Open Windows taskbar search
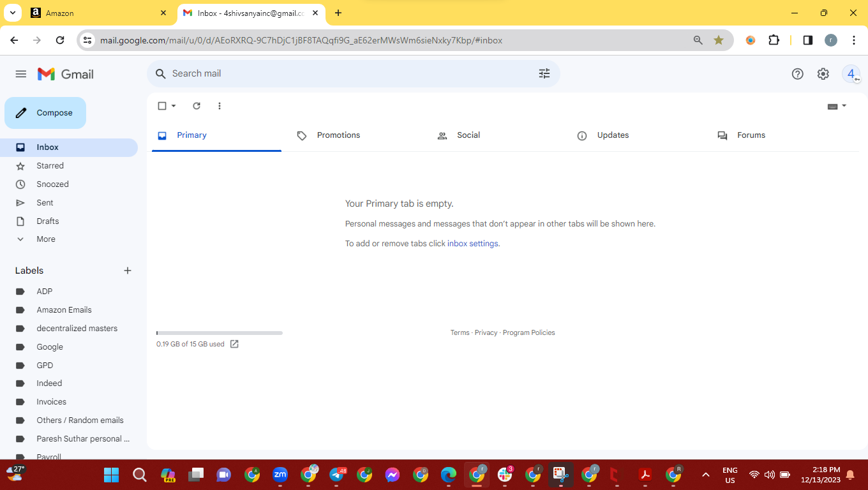This screenshot has height=490, width=868. pos(140,475)
